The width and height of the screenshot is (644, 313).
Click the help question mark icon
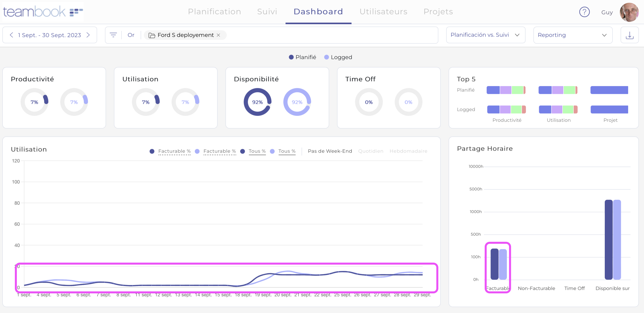tap(584, 12)
